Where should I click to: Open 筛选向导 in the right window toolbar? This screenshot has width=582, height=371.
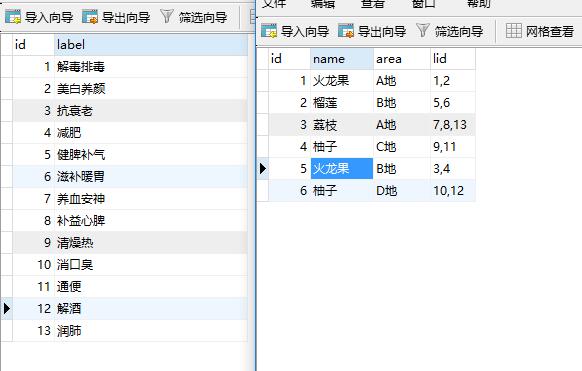coord(449,31)
